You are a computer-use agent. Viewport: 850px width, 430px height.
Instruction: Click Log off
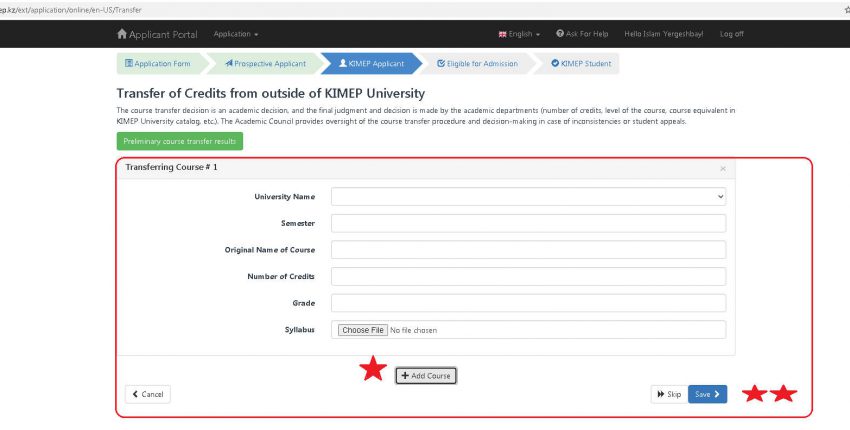(731, 34)
